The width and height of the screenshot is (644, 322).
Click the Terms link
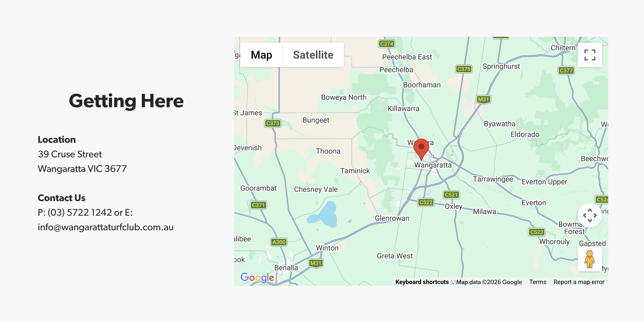coord(538,282)
